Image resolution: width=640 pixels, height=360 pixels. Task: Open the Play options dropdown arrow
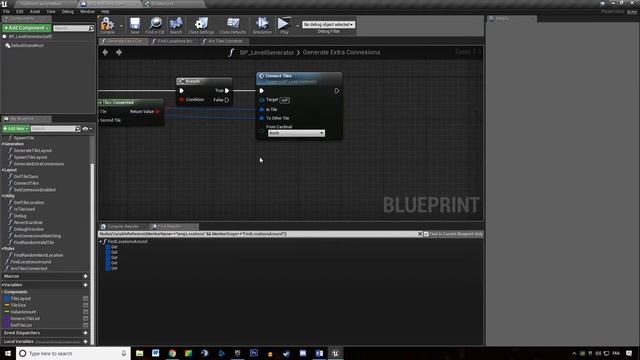pos(297,26)
